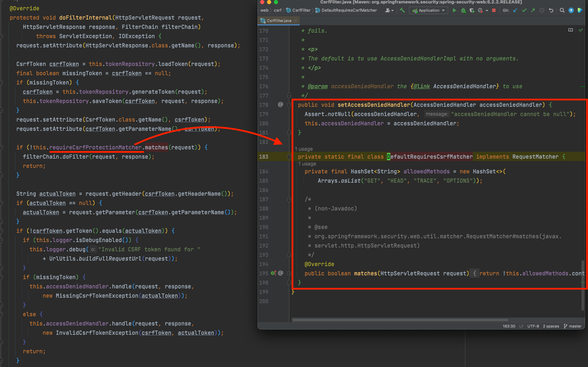Open the Application run configuration dropdown
Screen dimensions: 588x367
[429, 10]
